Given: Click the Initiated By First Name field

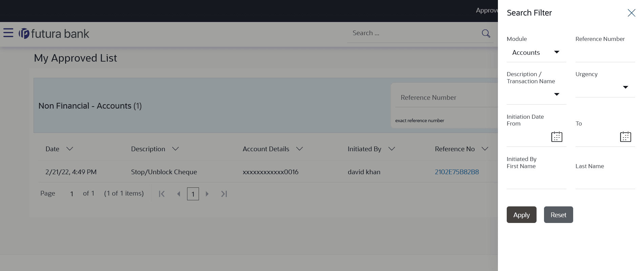Looking at the screenshot, I should pyautogui.click(x=536, y=181).
